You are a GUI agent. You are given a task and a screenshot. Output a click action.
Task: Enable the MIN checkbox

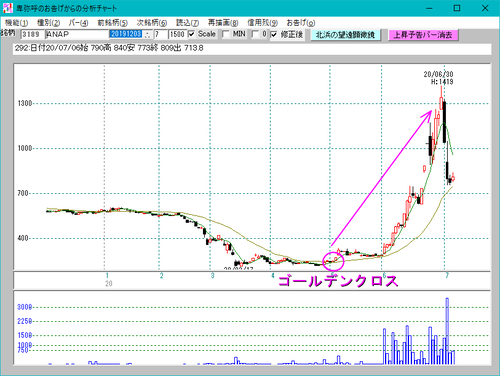(226, 34)
